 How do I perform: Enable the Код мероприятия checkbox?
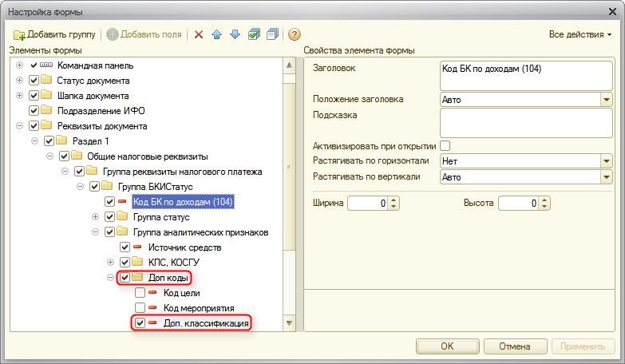(140, 308)
